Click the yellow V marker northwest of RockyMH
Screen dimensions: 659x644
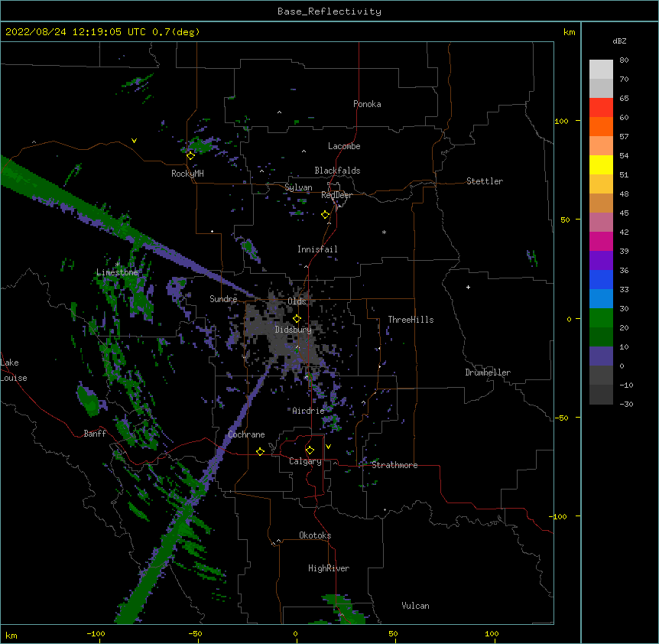point(134,141)
